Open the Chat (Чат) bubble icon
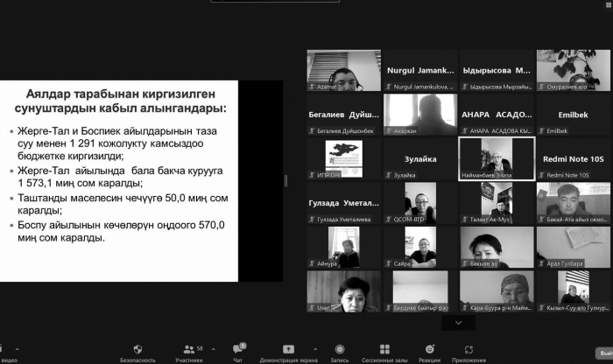 [237, 348]
